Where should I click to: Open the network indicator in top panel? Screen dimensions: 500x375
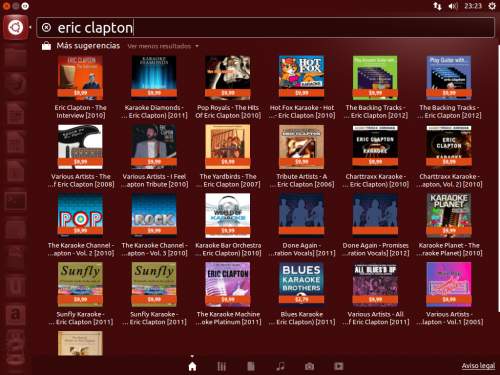pyautogui.click(x=437, y=6)
